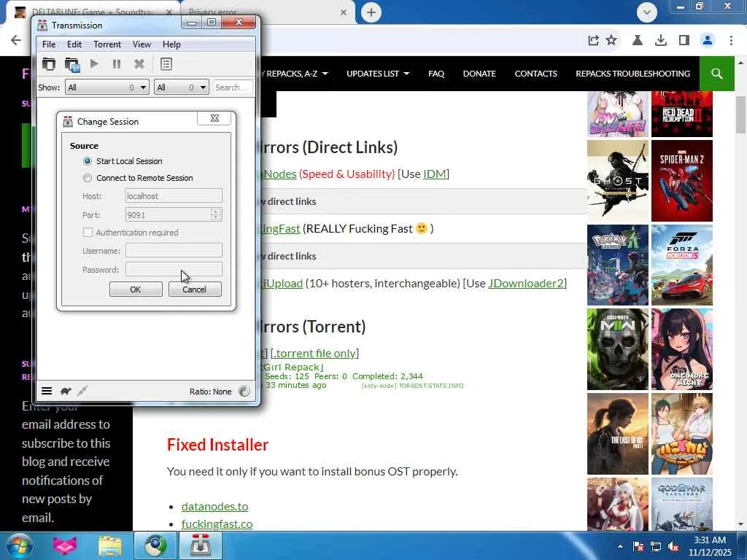Viewport: 747px width, 560px height.
Task: Click Transmission taskbar icon
Action: tap(201, 545)
